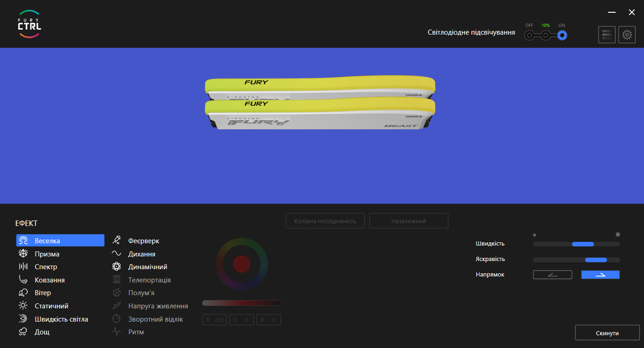Choose the Швидкість світла icon

point(23,319)
